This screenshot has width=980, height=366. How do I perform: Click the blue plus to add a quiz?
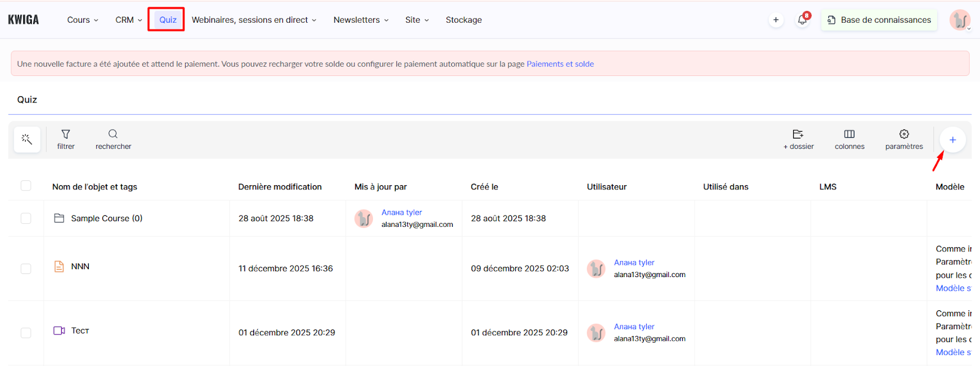[952, 140]
